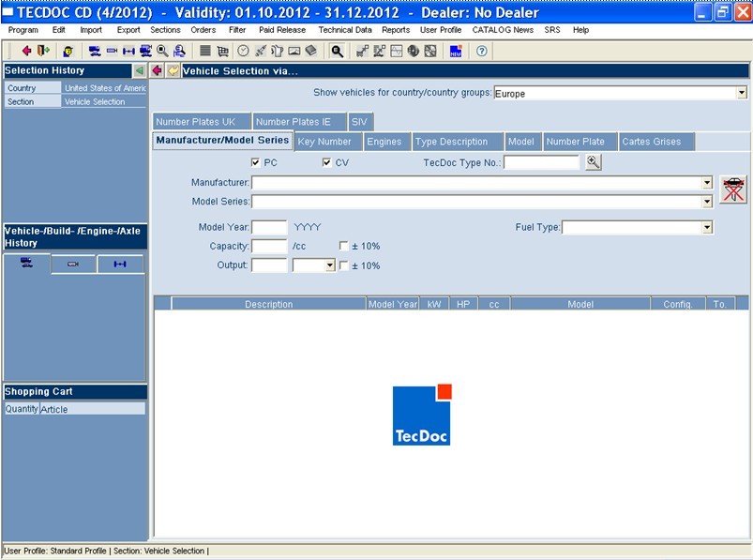Click the green back arrow above Vehicle Selection

click(138, 69)
